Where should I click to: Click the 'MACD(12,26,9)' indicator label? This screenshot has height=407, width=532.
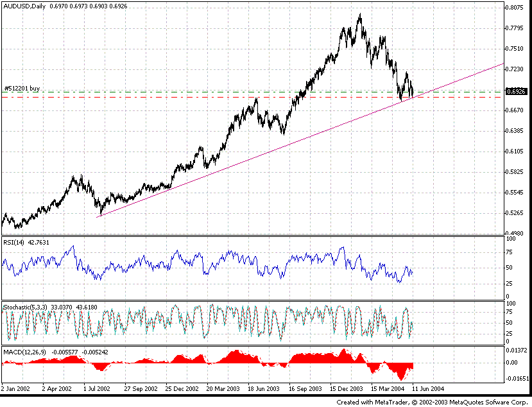pos(25,352)
